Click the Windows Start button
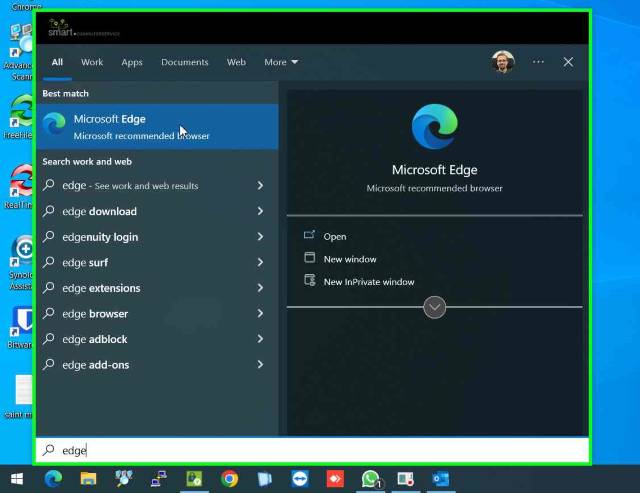Viewport: 640px width, 493px height. click(17, 479)
